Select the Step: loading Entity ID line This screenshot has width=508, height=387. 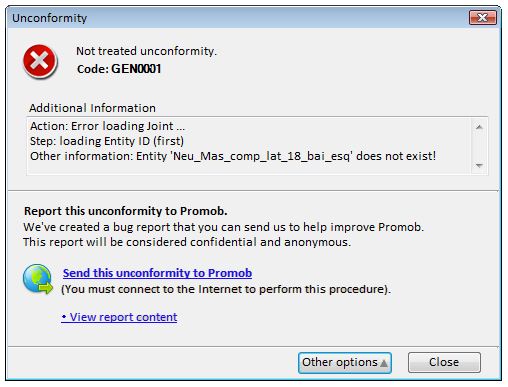107,141
